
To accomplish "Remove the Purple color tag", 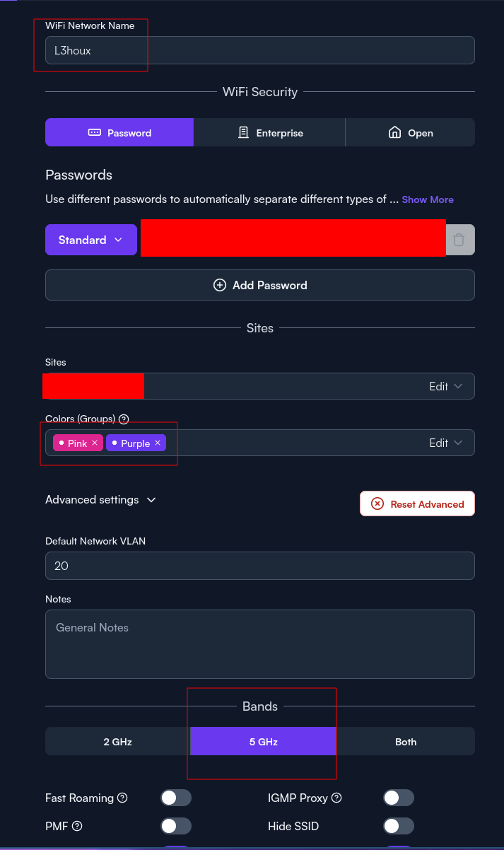I will 158,443.
